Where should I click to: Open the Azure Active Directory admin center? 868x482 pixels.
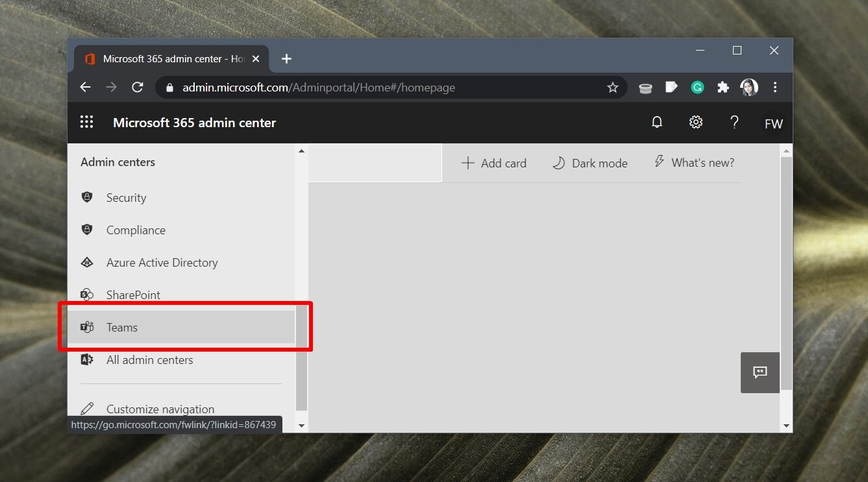pos(162,262)
